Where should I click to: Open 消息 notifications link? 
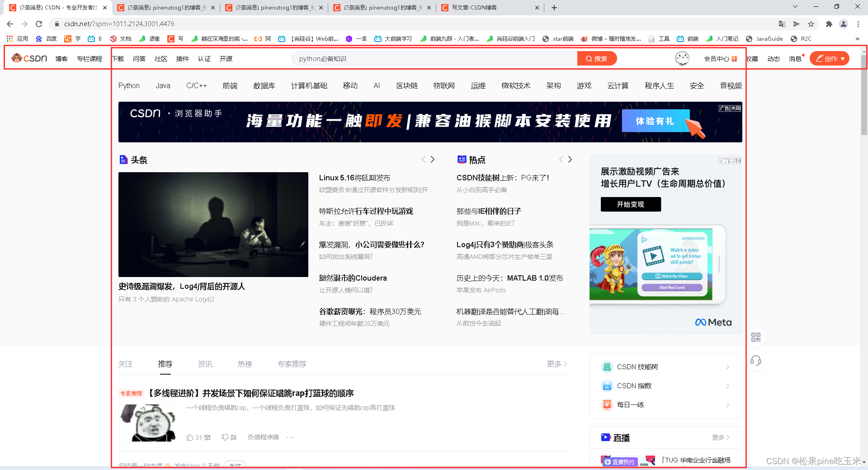click(x=796, y=59)
